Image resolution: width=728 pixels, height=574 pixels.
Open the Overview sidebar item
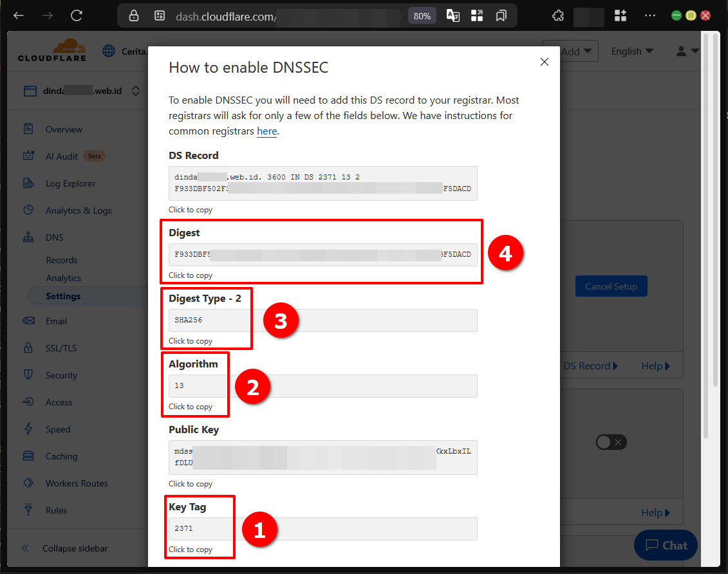pos(64,129)
